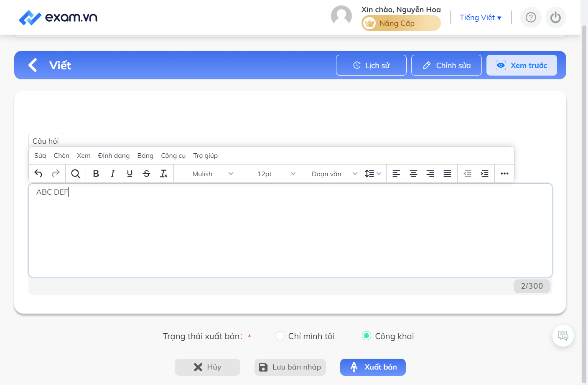This screenshot has width=588, height=385.
Task: Select the 'Công khai' radio option
Action: [x=366, y=336]
